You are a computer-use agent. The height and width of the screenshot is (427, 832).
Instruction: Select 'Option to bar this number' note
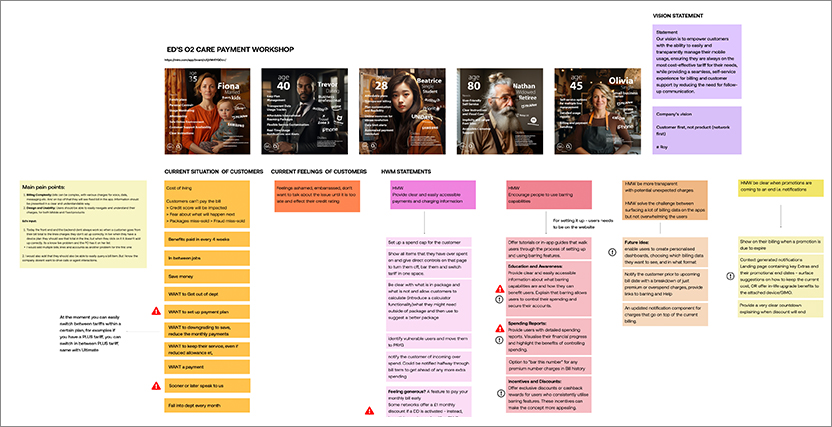549,365
